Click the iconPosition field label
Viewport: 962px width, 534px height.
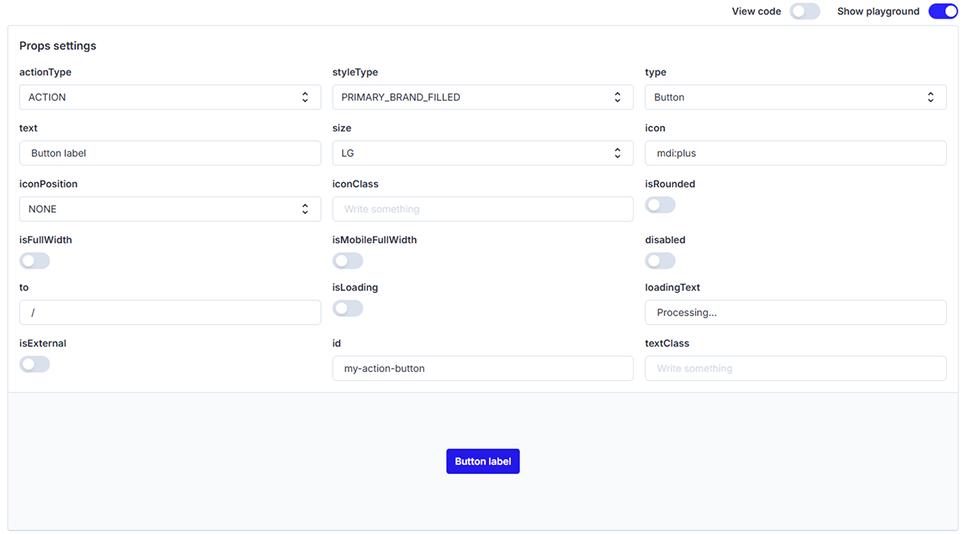48,184
